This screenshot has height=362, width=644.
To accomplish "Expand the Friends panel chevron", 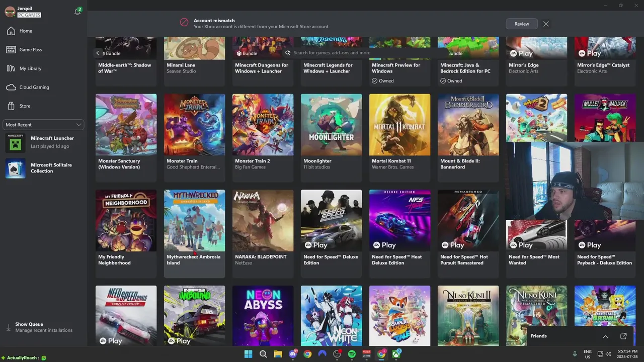I will [x=605, y=336].
